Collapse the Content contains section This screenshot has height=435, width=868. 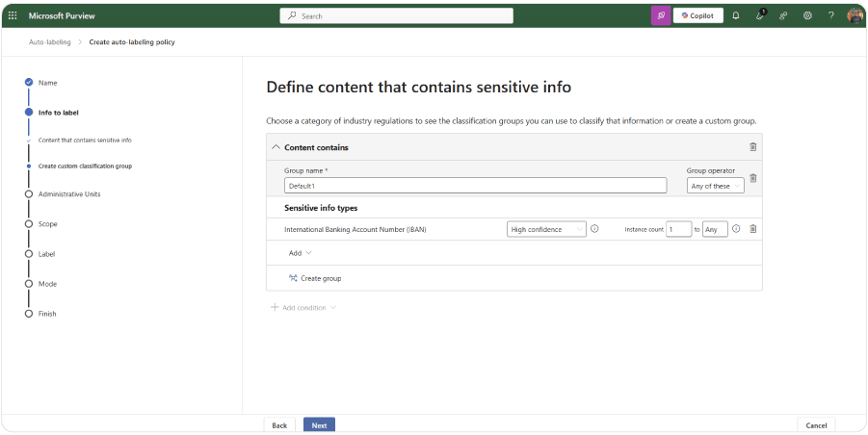pos(276,147)
